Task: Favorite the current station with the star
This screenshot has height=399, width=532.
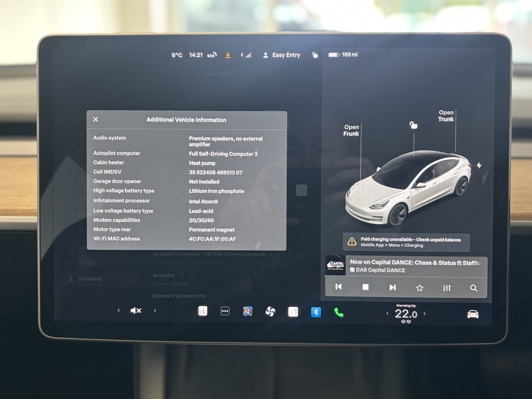Action: (x=420, y=288)
